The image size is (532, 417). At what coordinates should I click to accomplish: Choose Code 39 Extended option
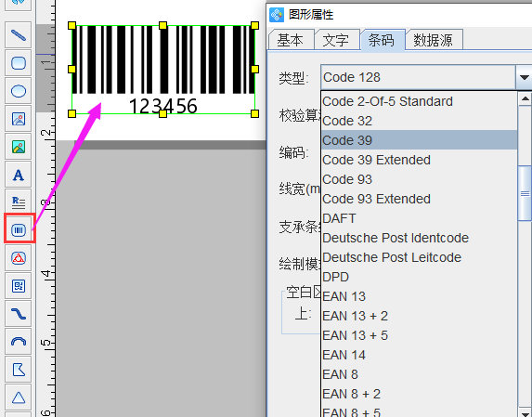(x=419, y=160)
